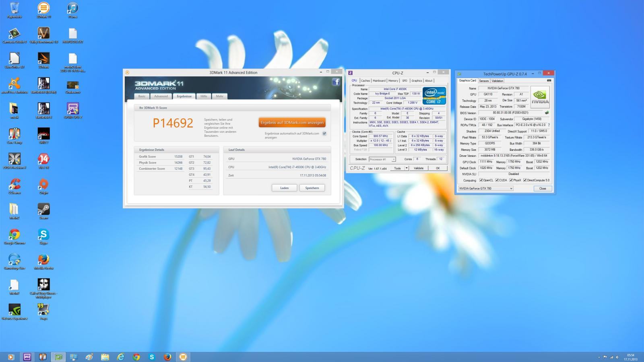The height and width of the screenshot is (362, 644).
Task: Toggle the DirectCompute 5.0 checkbox in GPU-Z
Action: 525,180
